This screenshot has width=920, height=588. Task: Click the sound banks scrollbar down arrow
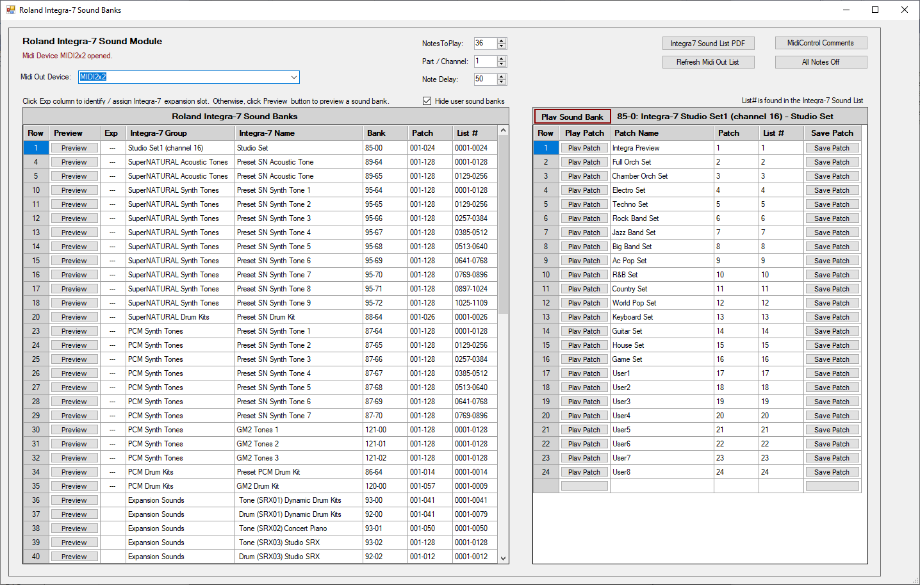504,558
